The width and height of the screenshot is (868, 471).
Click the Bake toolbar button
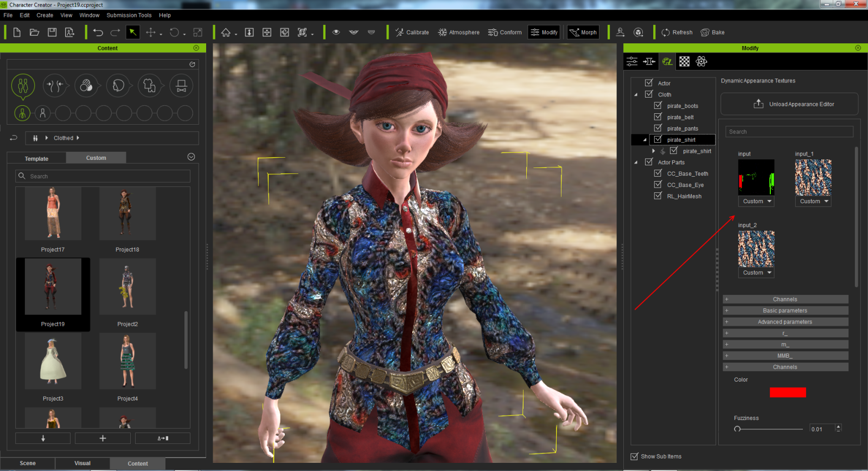[713, 33]
